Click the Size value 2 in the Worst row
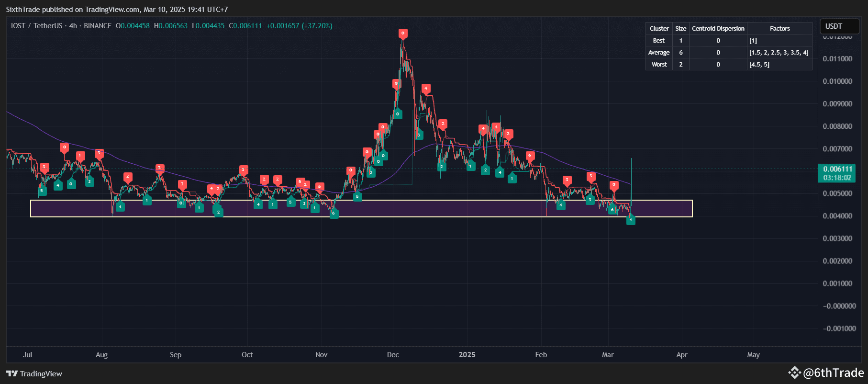This screenshot has width=868, height=384. (681, 65)
